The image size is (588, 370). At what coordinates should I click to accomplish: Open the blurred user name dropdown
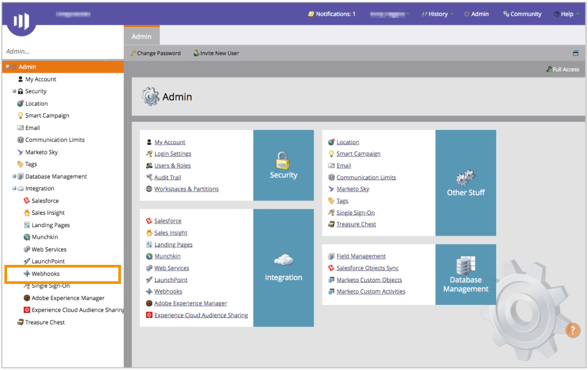[x=389, y=14]
